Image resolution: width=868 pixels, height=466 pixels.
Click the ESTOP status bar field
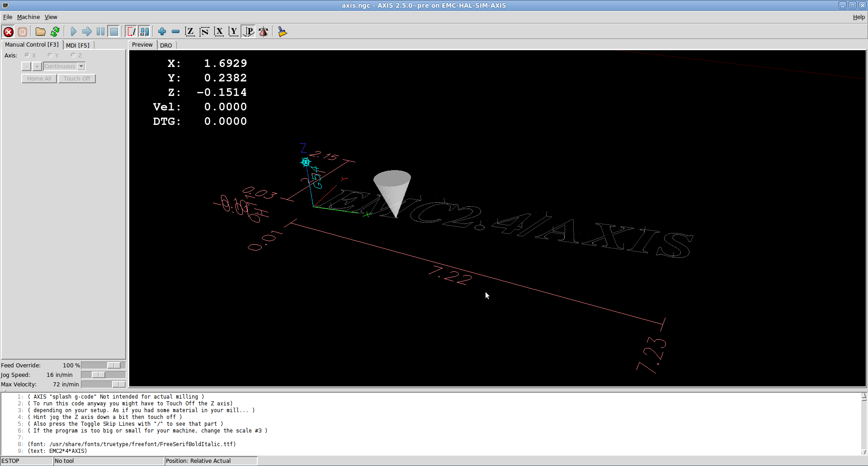point(27,461)
